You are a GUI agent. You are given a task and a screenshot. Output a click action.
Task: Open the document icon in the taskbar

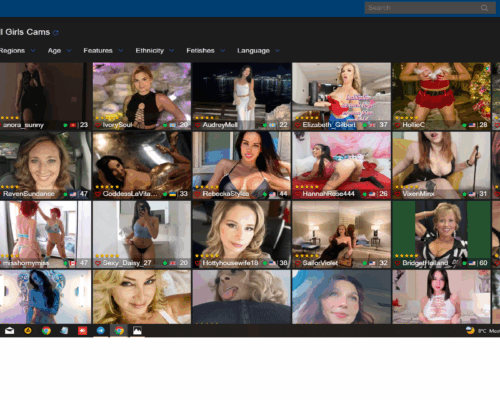(x=64, y=331)
